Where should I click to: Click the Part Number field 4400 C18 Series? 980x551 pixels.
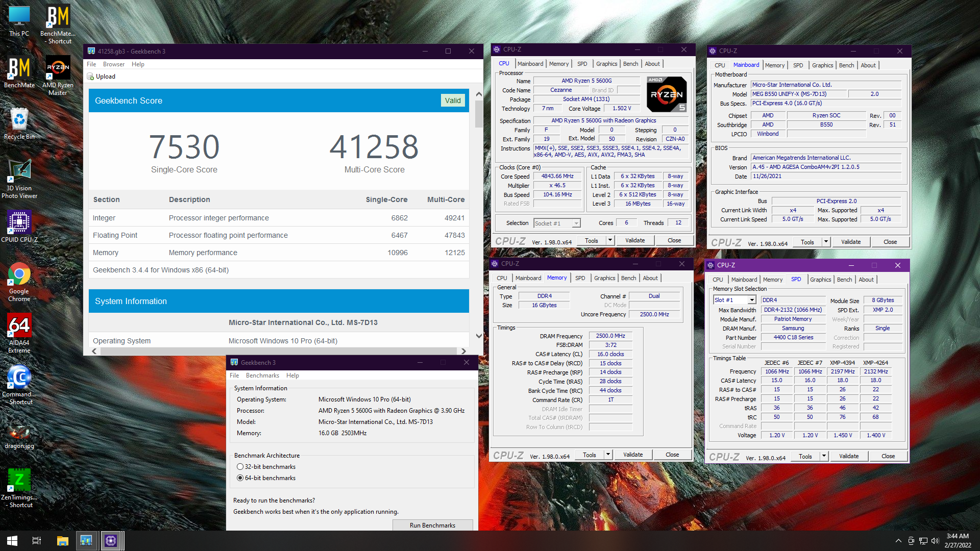(x=793, y=337)
